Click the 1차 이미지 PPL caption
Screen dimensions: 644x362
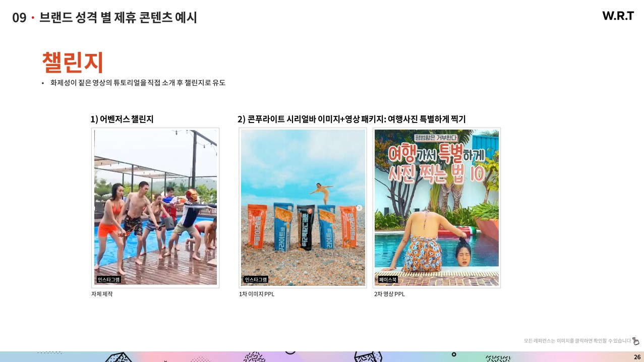pyautogui.click(x=257, y=294)
